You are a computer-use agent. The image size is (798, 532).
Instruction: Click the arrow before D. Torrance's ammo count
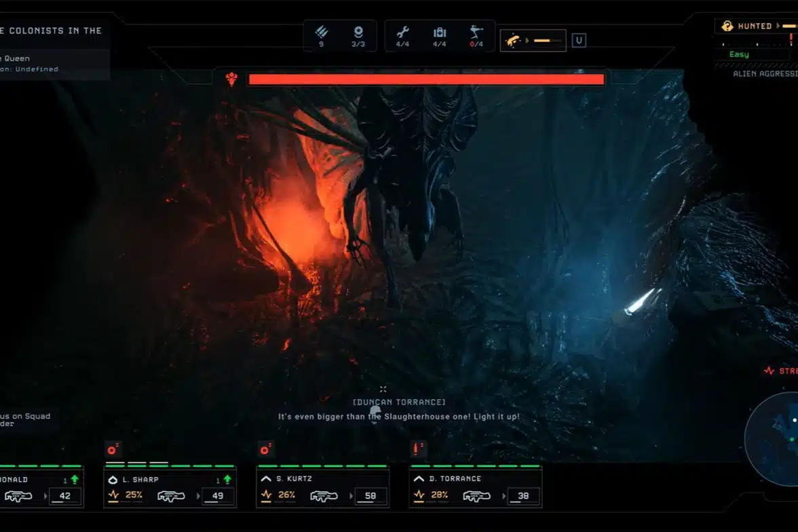[x=503, y=496]
